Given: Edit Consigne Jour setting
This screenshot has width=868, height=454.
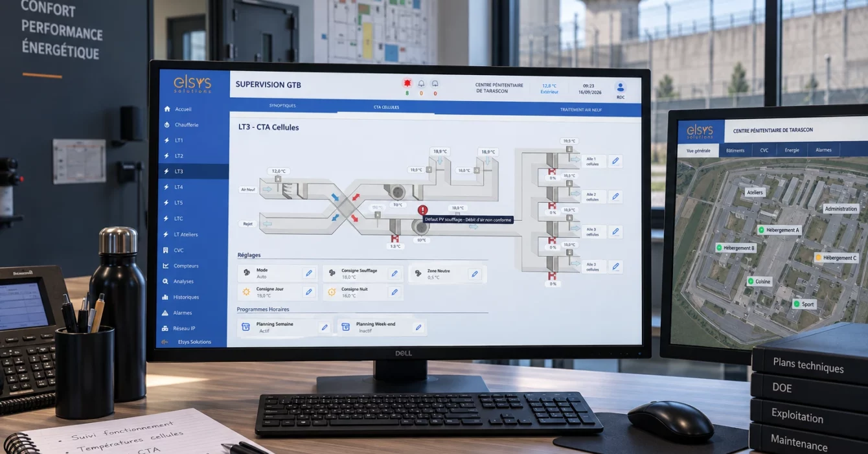Looking at the screenshot, I should tap(309, 292).
